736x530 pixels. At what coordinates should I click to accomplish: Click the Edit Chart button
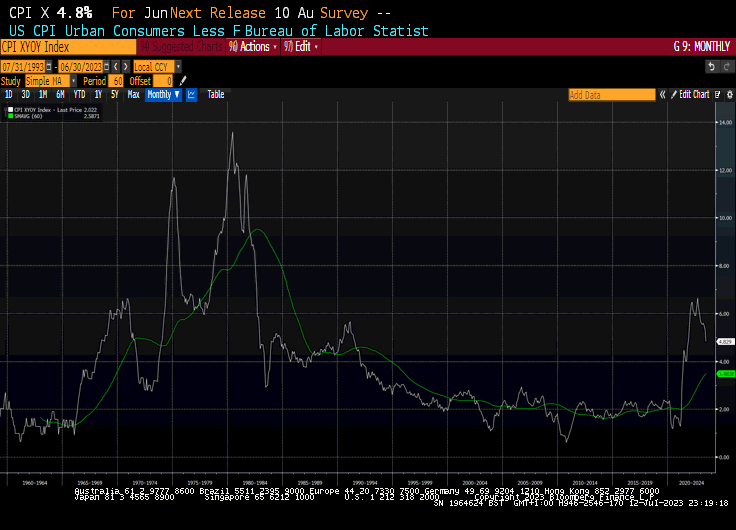click(690, 95)
